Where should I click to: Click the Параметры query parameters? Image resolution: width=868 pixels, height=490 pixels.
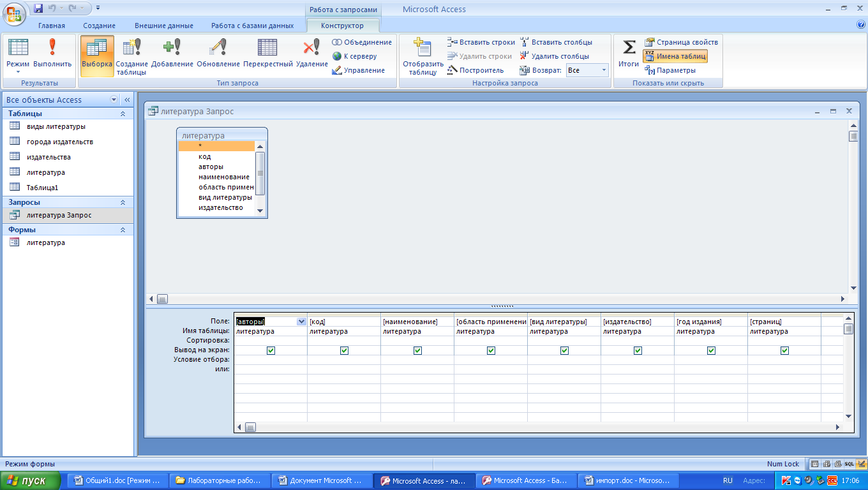click(x=670, y=70)
